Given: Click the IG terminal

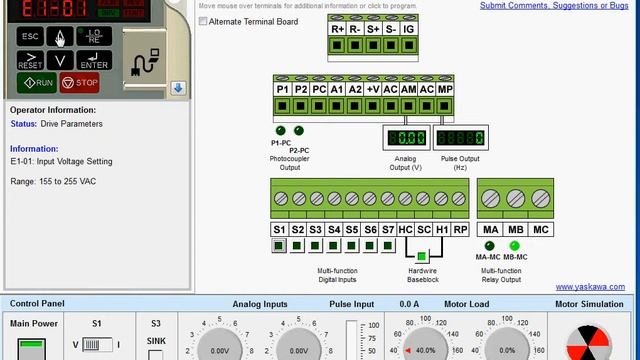Looking at the screenshot, I should tap(409, 45).
